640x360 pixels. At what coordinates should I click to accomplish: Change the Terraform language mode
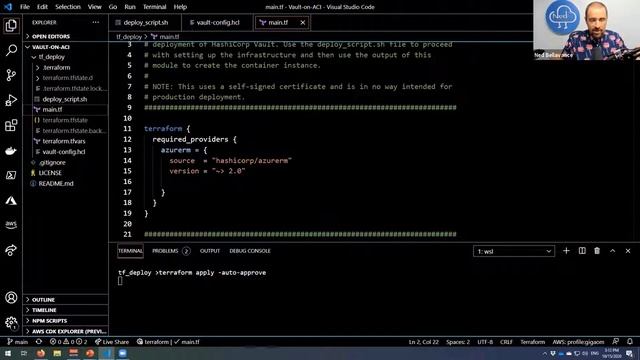[532, 342]
